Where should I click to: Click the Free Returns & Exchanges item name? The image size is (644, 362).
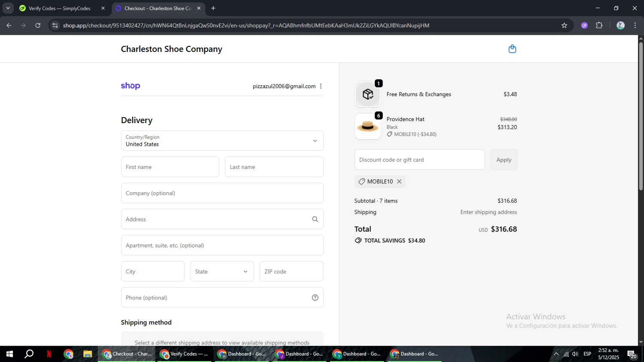tap(419, 94)
